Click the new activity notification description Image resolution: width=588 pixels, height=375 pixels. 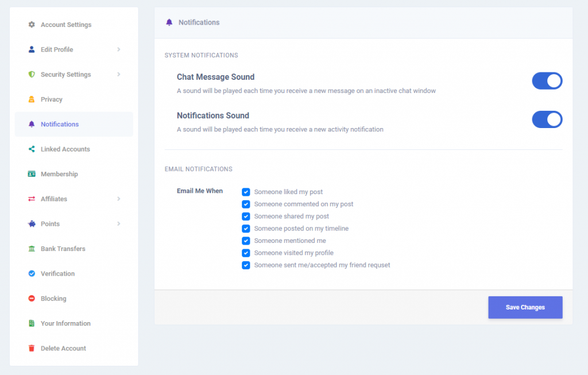280,129
